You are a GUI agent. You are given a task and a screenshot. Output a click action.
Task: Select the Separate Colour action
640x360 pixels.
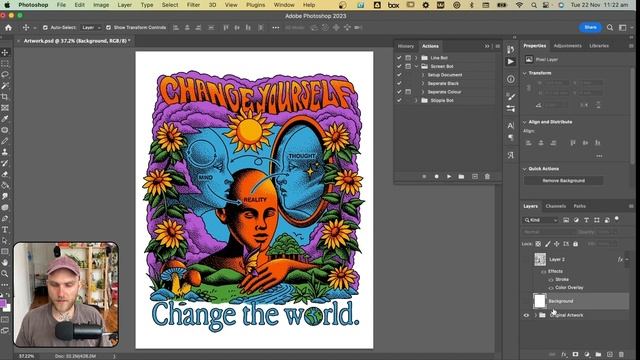coord(444,92)
